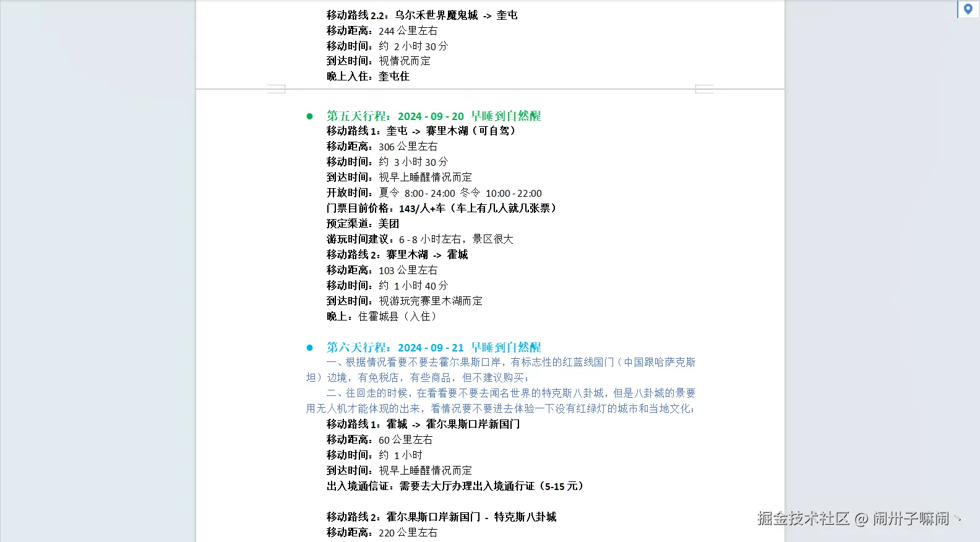Click the text 移动距离: 220 公里左右
This screenshot has width=980, height=542.
[x=382, y=532]
